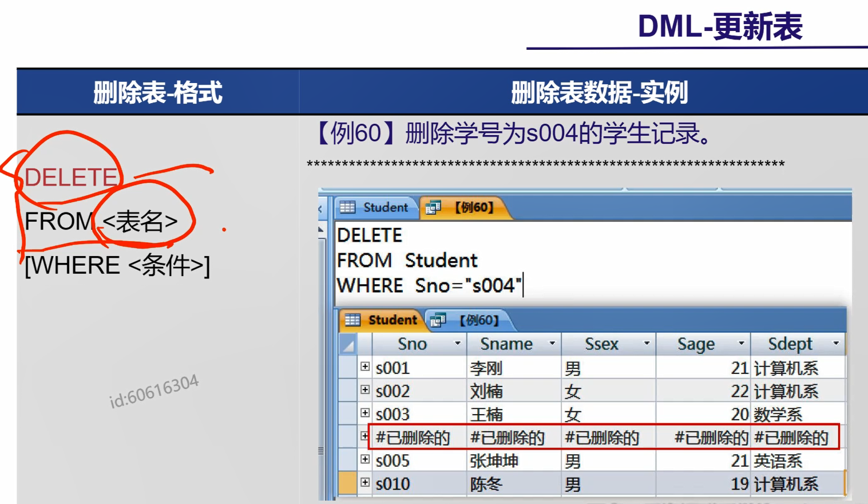This screenshot has width=868, height=504.
Task: Expand the deleted record row
Action: click(364, 436)
